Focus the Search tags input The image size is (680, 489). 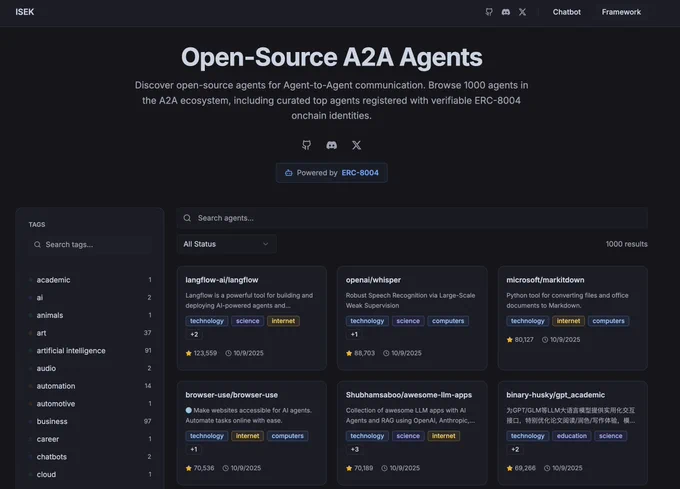(90, 244)
